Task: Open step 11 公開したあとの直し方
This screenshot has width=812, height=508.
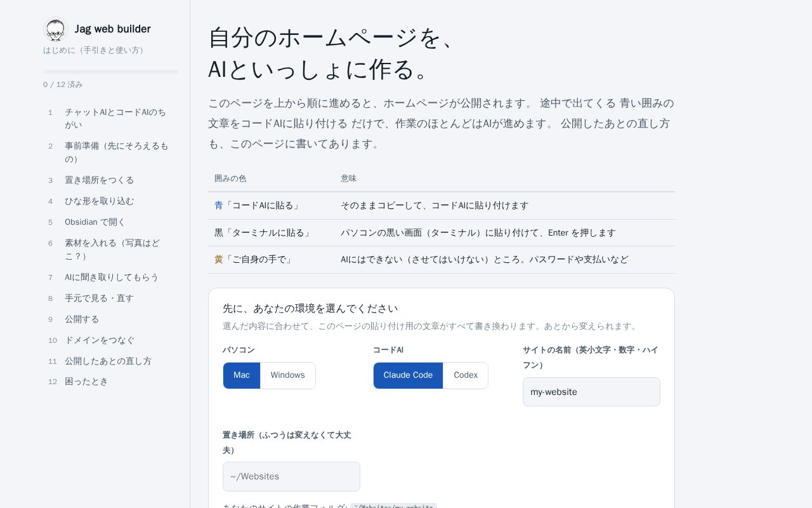Action: 110,361
